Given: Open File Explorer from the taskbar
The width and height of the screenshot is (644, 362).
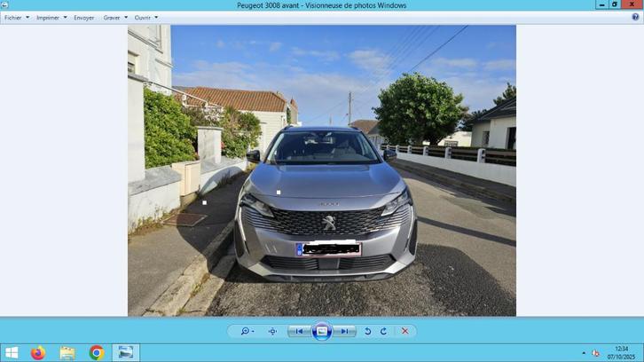Looking at the screenshot, I should [x=67, y=352].
